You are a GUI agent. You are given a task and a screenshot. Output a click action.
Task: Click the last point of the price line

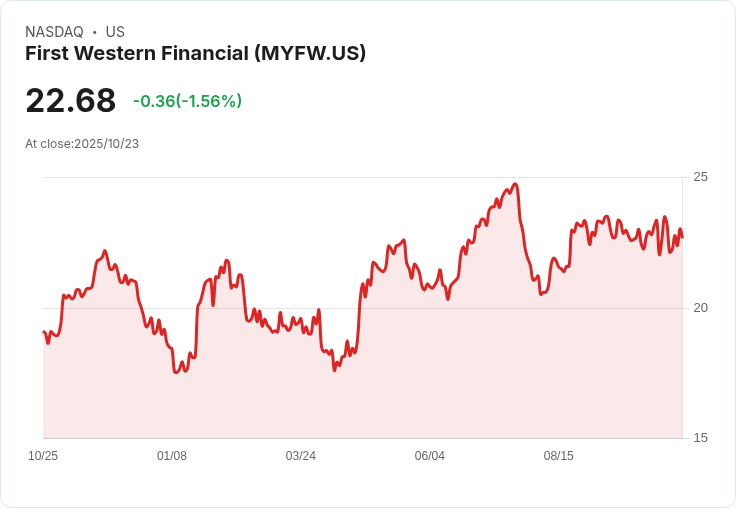(682, 237)
